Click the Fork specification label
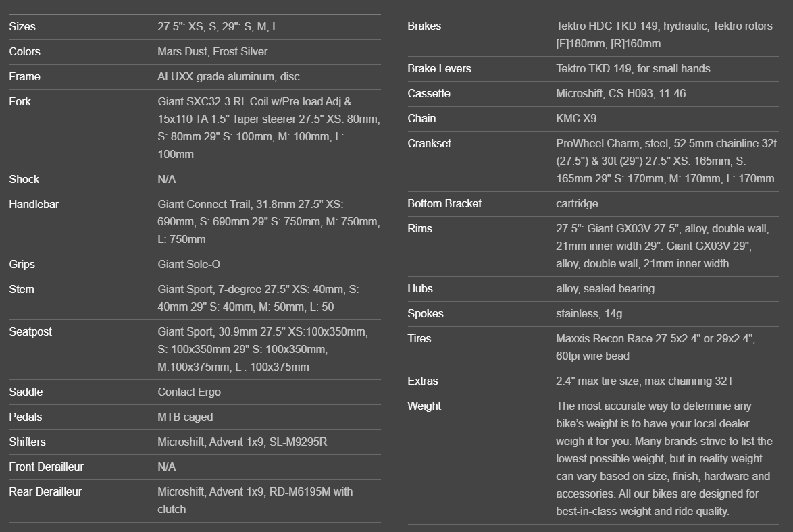 [20, 102]
